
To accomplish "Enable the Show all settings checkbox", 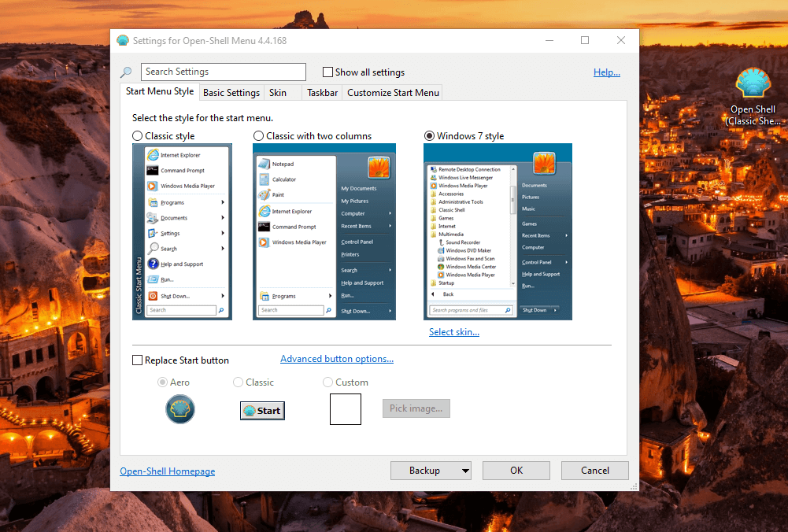I will 328,72.
